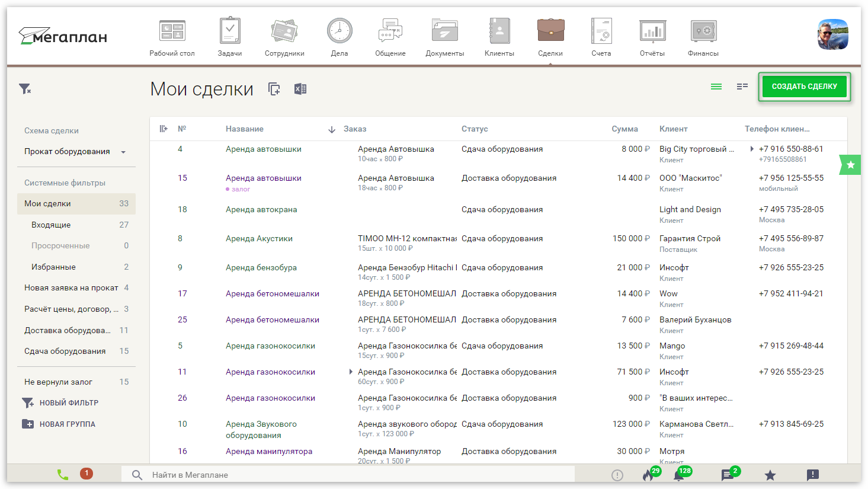
Task: Switch to the detailed list view
Action: [742, 87]
